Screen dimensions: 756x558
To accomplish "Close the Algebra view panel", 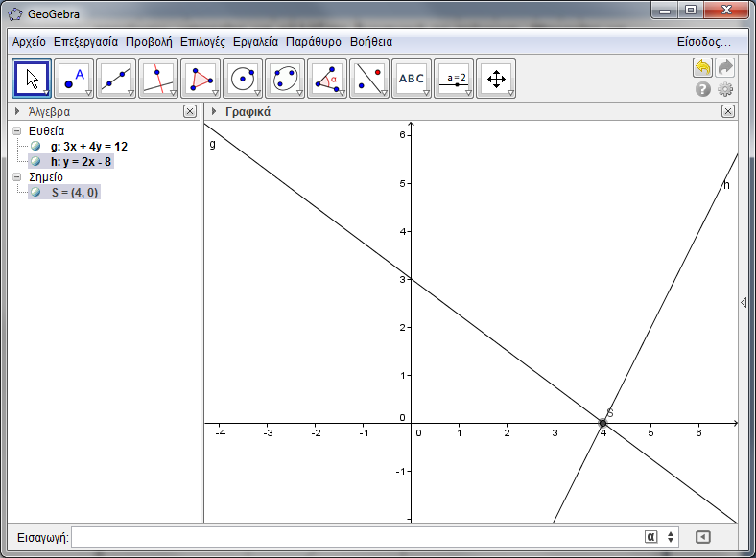I will 190,111.
